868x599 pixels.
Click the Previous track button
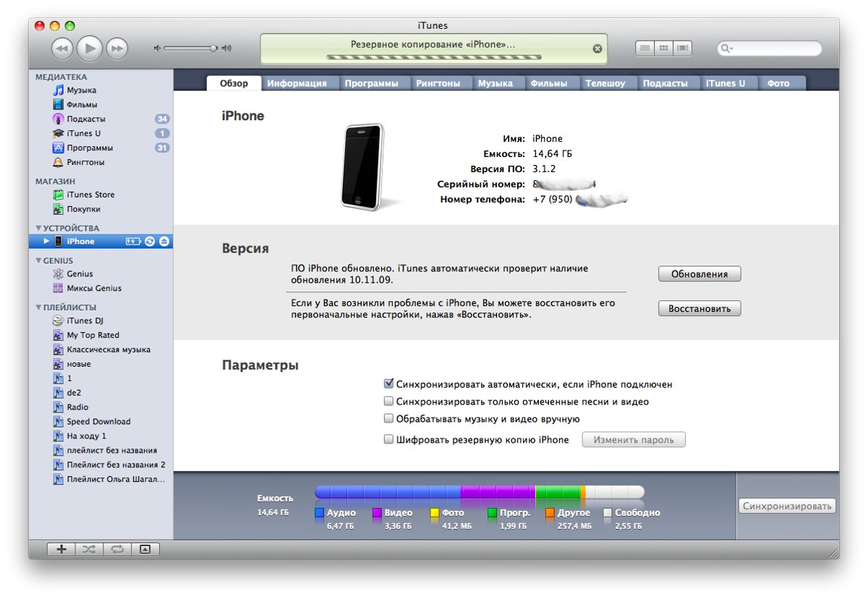point(62,48)
